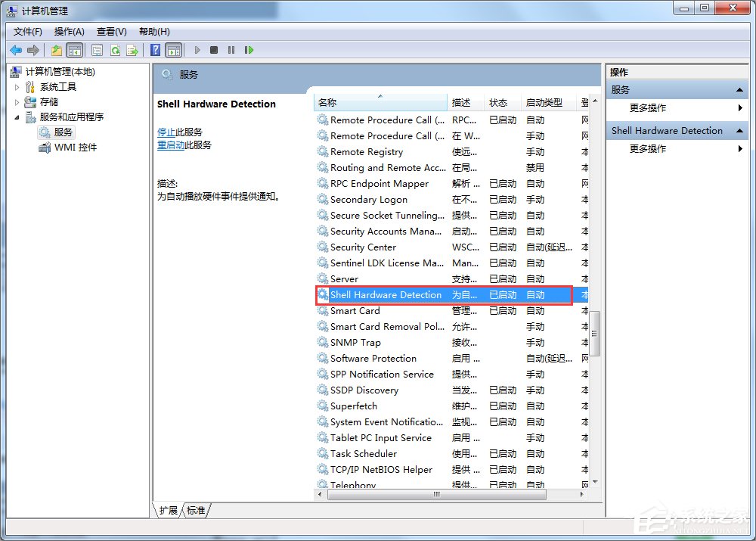
Task: Toggle the console tree visibility icon
Action: point(74,50)
